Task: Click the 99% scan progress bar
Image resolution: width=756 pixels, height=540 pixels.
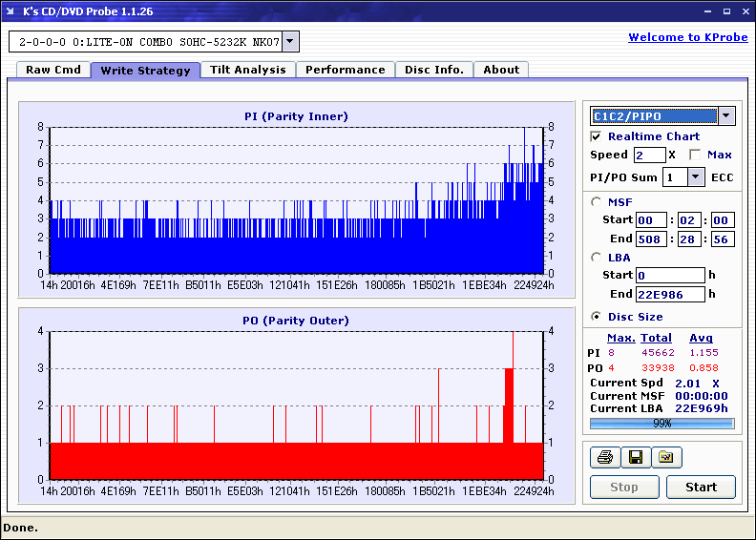Action: tap(661, 423)
